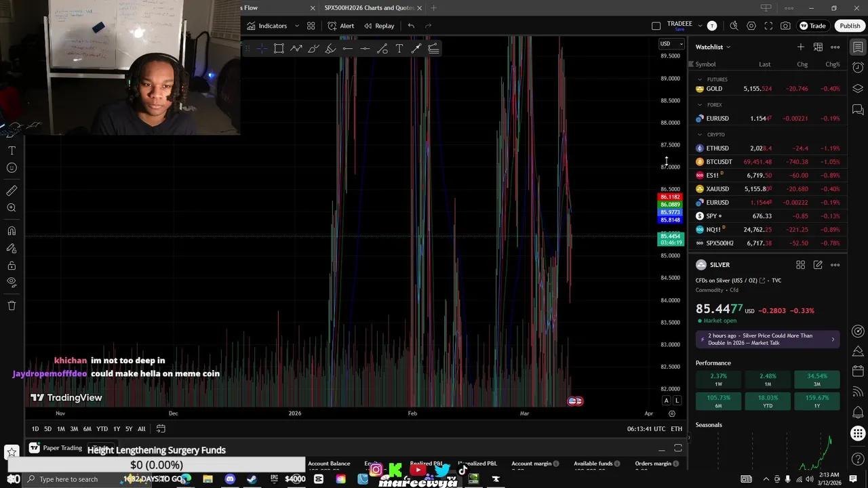This screenshot has height=488, width=868.
Task: Expand the Watchlist name dropdown
Action: tap(713, 47)
